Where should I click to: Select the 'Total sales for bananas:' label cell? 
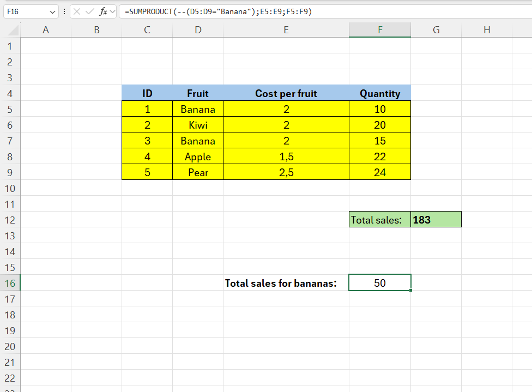point(281,283)
